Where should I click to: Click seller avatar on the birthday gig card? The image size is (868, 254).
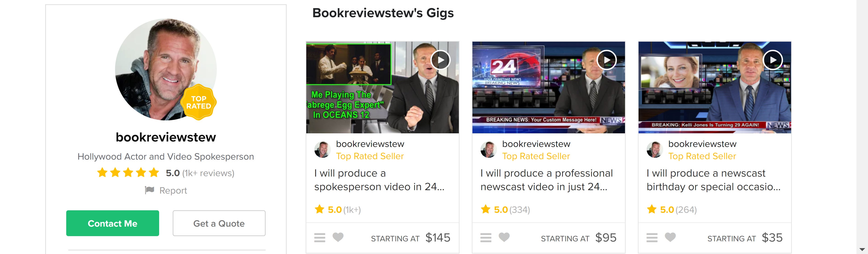click(x=655, y=150)
